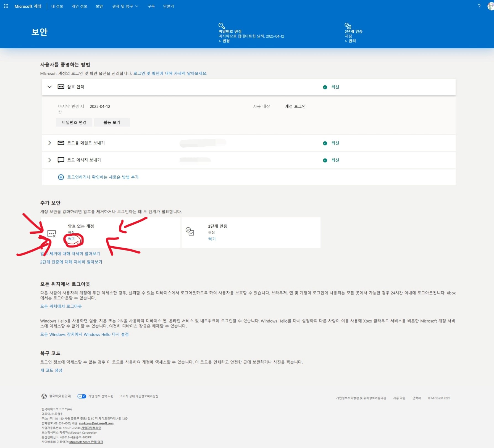Click 모든 위치에서 로그아웃 link
The width and height of the screenshot is (494, 448).
coord(61,306)
